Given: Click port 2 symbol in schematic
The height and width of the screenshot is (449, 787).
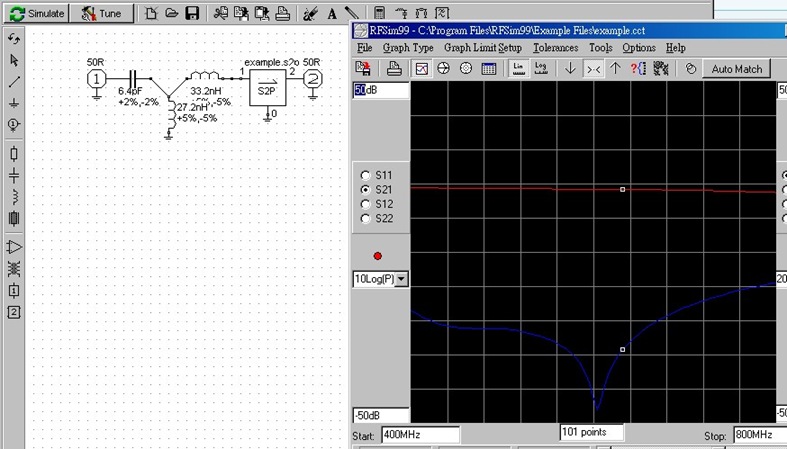Looking at the screenshot, I should [313, 79].
